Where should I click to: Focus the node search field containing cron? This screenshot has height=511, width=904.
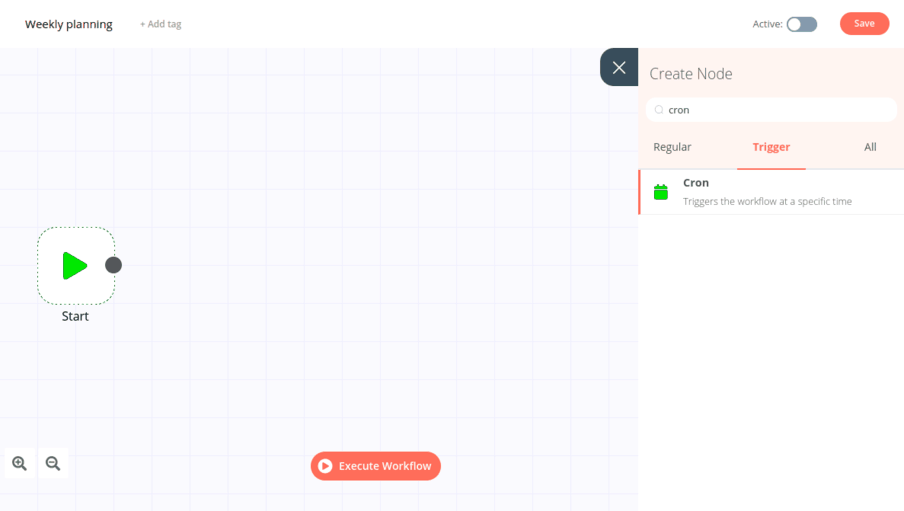coord(775,110)
